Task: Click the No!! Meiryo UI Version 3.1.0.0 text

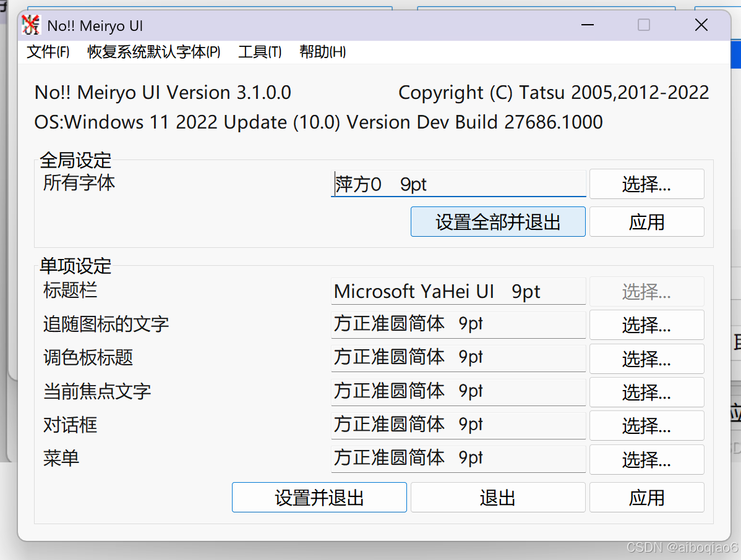Action: click(x=163, y=93)
